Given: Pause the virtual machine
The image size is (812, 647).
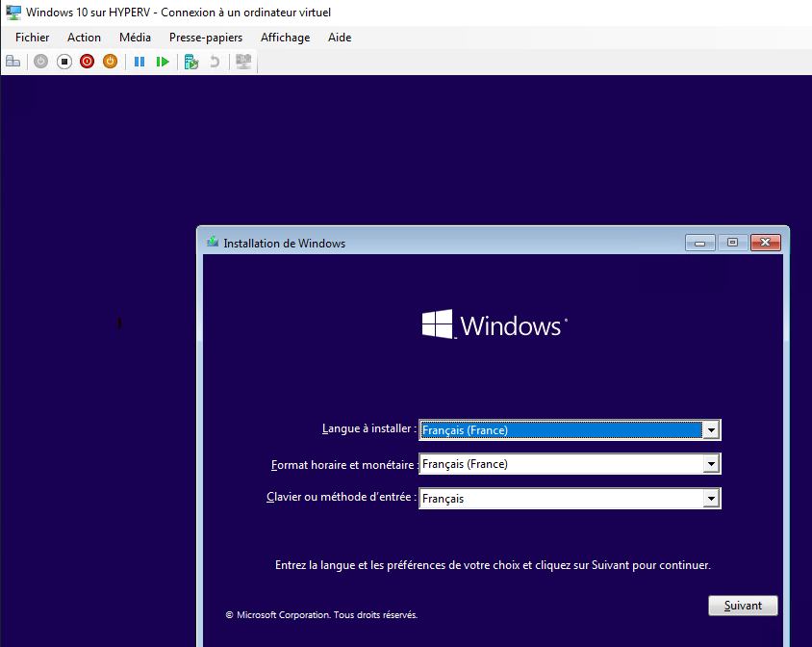Looking at the screenshot, I should point(140,62).
